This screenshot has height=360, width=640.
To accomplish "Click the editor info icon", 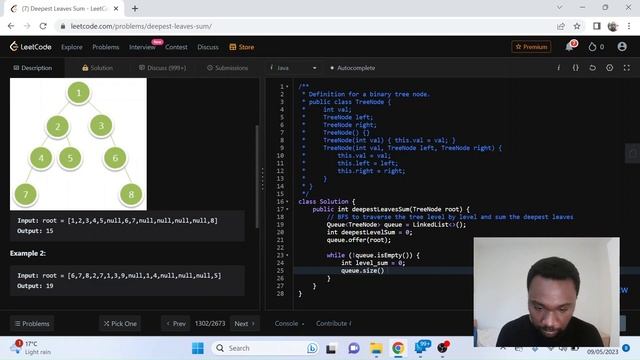I will [x=558, y=68].
